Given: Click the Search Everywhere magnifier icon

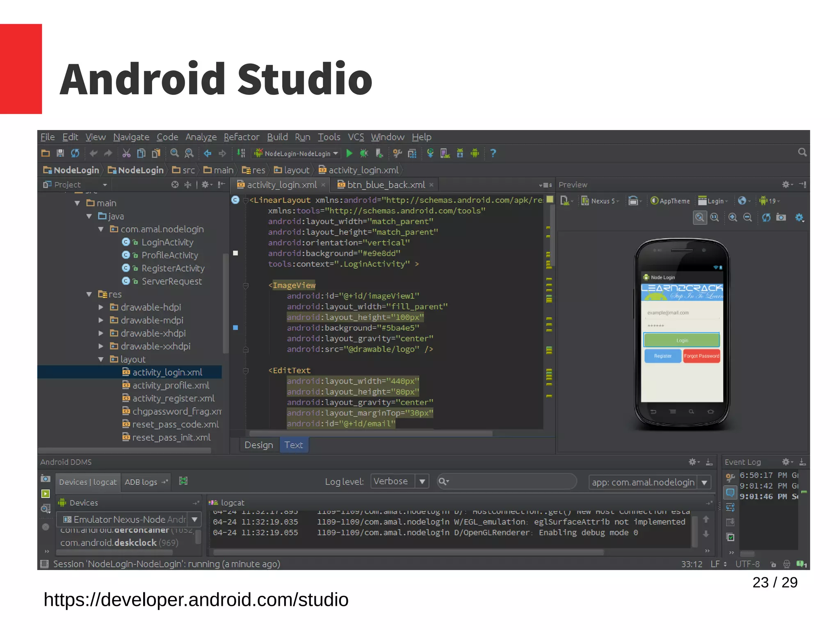Looking at the screenshot, I should tap(802, 153).
